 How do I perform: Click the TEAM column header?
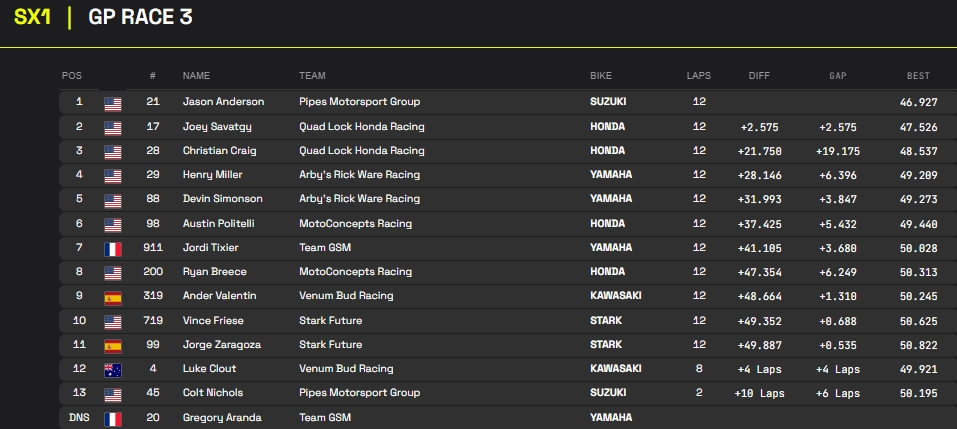pyautogui.click(x=312, y=76)
